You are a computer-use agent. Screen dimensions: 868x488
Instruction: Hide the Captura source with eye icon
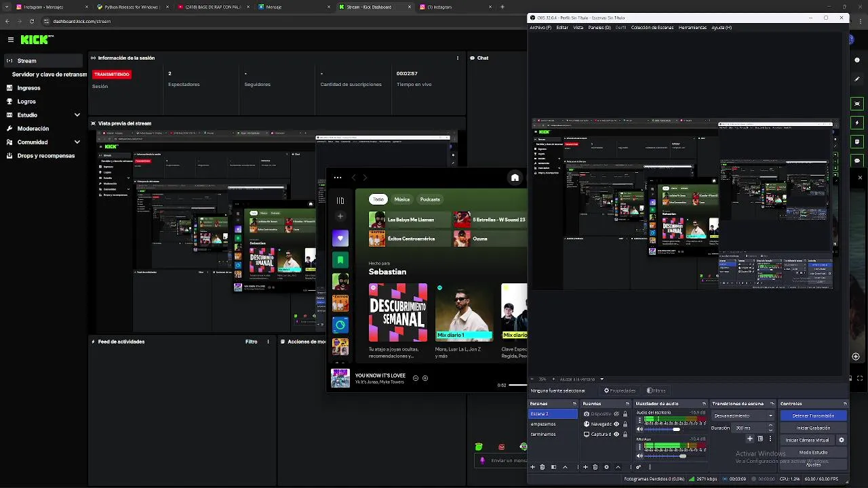[x=616, y=434]
